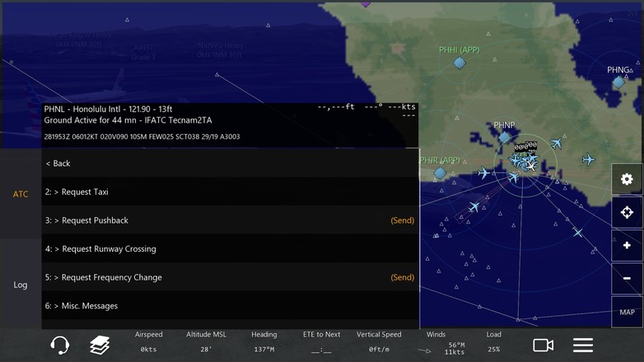Open the hamburger main menu
The height and width of the screenshot is (362, 644).
tap(583, 346)
